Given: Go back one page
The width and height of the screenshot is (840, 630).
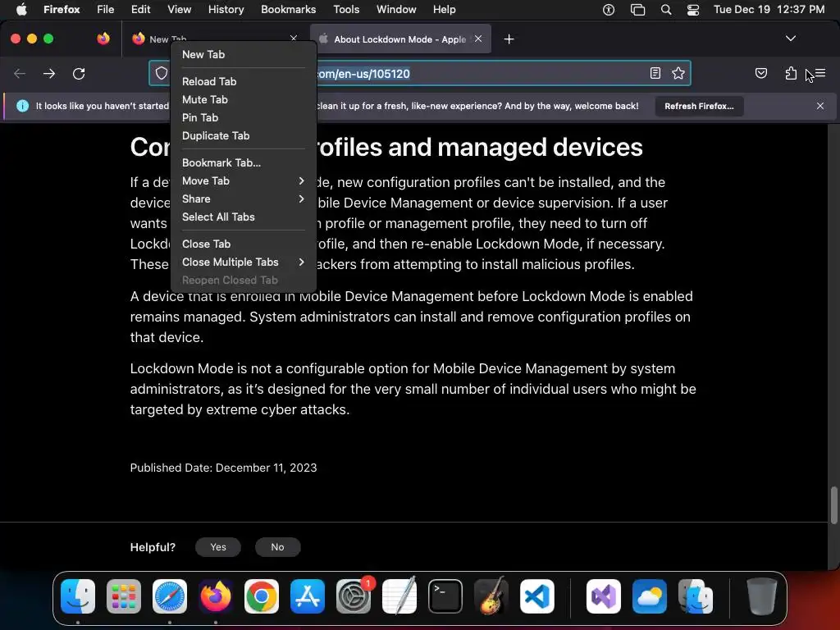Looking at the screenshot, I should coord(20,73).
